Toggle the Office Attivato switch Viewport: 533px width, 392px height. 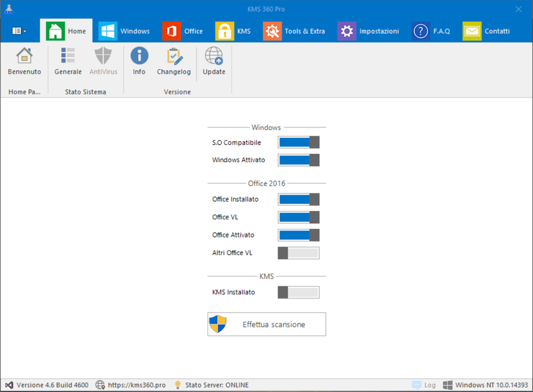pyautogui.click(x=299, y=235)
